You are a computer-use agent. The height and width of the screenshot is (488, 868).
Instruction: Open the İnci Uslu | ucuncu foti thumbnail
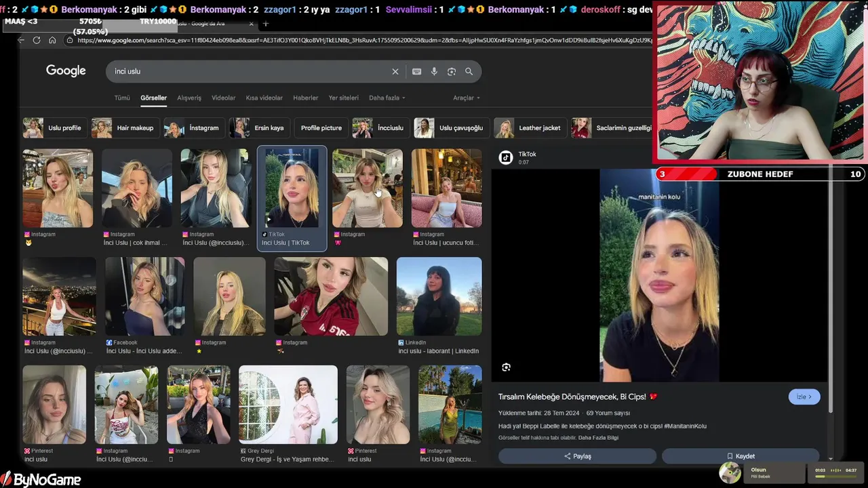coord(446,188)
